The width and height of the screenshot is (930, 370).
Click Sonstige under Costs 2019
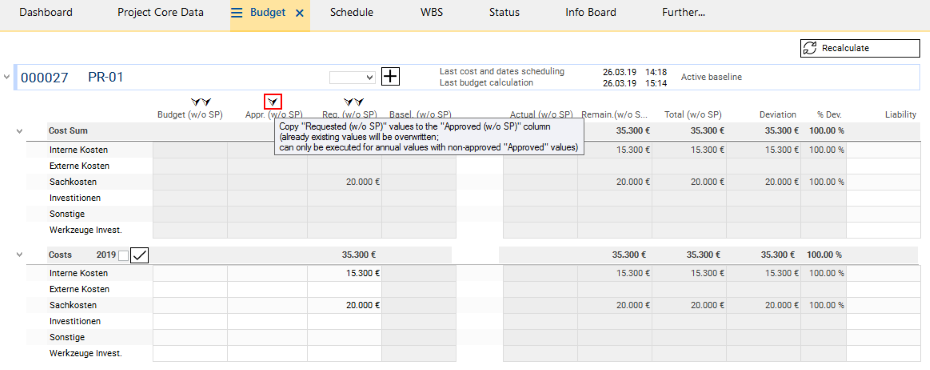(x=67, y=337)
